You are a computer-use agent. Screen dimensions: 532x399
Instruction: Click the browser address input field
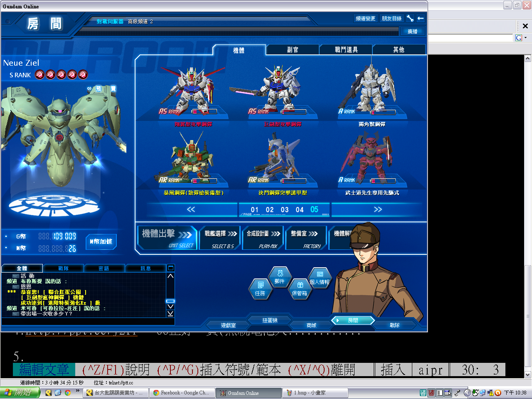(471, 38)
